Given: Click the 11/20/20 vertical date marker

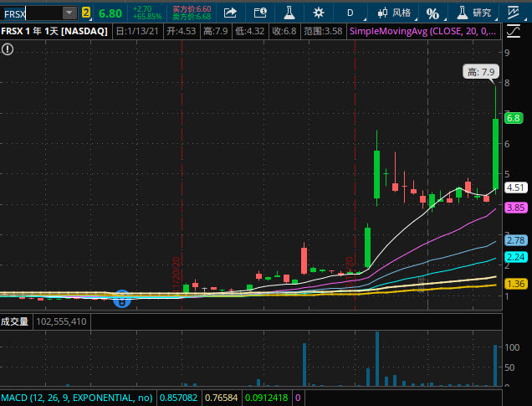Looking at the screenshot, I should coord(176,275).
